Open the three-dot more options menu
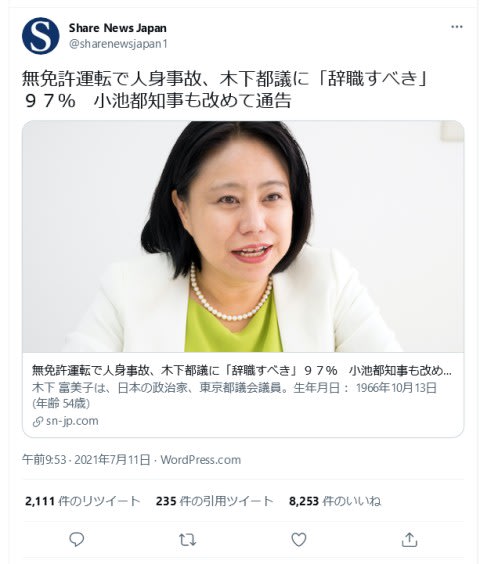The image size is (480, 564). pos(457,27)
